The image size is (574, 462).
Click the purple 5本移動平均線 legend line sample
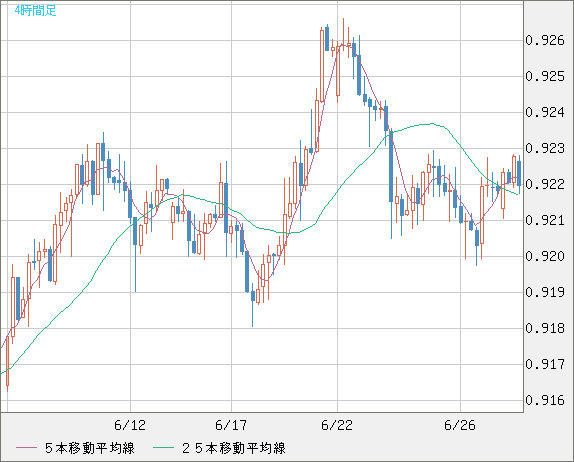(27, 448)
